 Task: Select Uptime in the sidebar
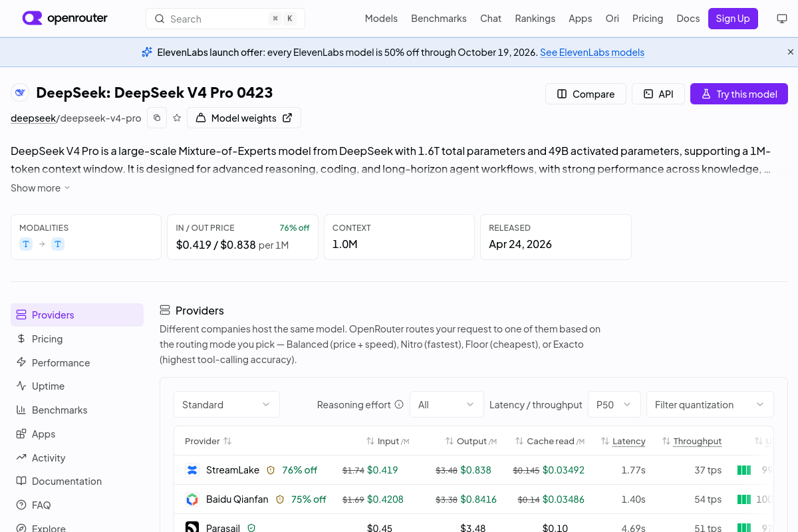pyautogui.click(x=77, y=386)
